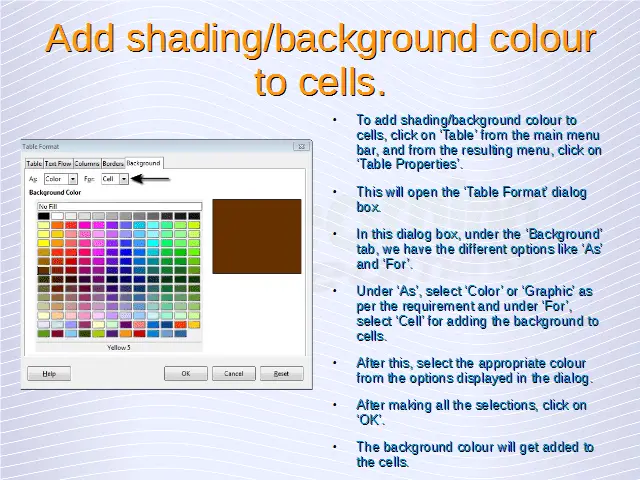The height and width of the screenshot is (480, 640).
Task: Pick the black swatch at palette top-left
Action: (x=43, y=216)
